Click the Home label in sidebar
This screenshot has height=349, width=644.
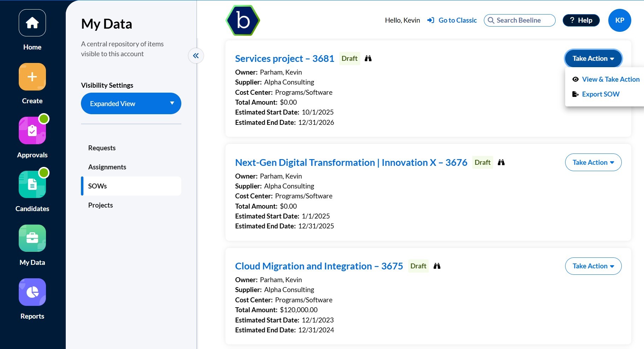click(x=32, y=47)
